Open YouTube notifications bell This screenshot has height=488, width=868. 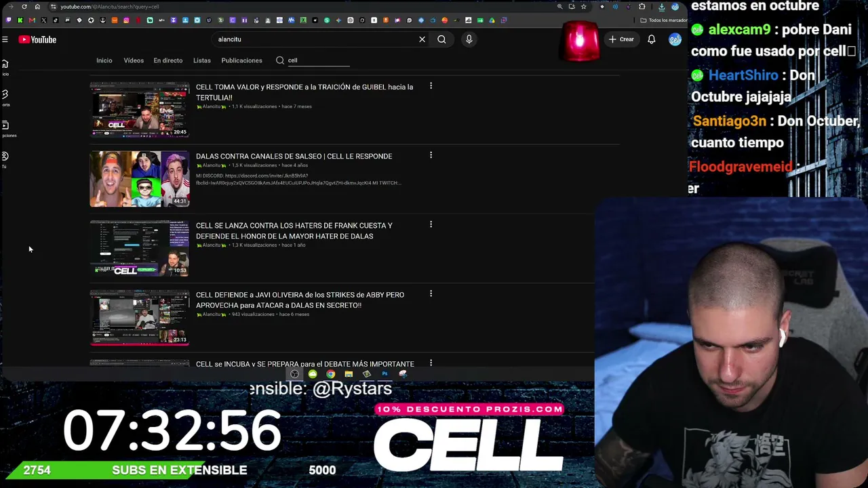[651, 39]
